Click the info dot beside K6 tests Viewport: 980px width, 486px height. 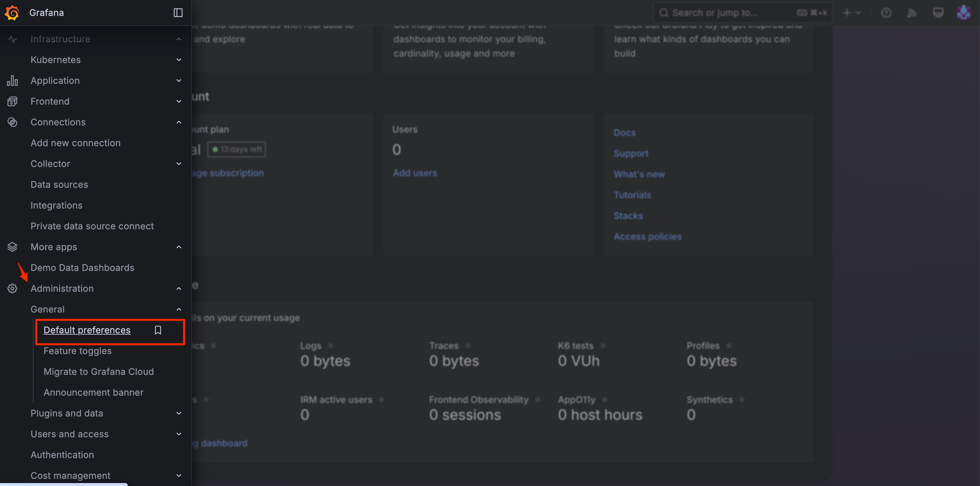(603, 346)
